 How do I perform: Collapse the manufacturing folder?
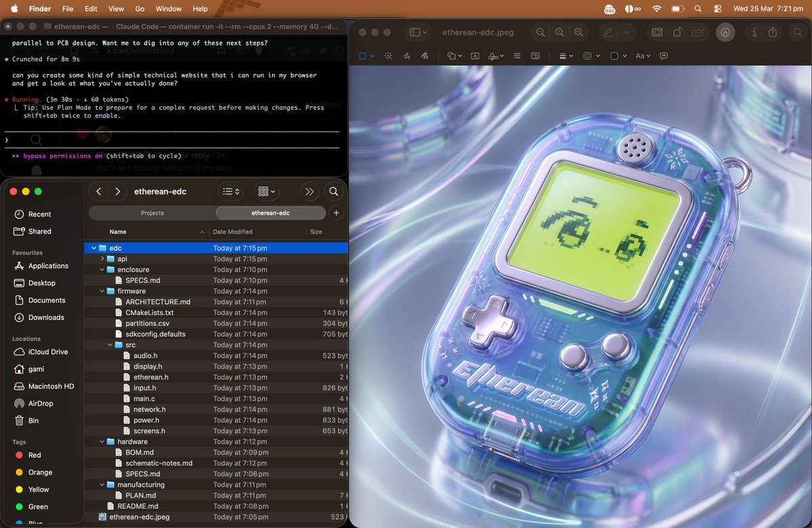(102, 485)
